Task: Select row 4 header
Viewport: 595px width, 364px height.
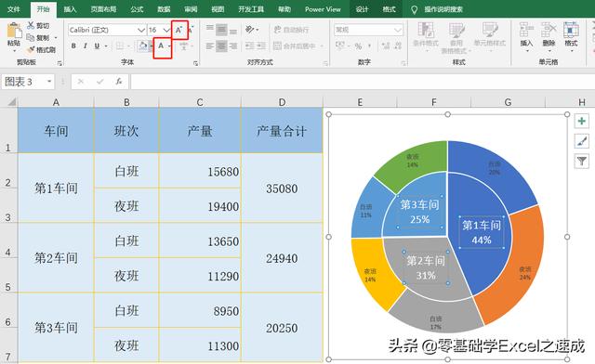Action: [x=8, y=240]
